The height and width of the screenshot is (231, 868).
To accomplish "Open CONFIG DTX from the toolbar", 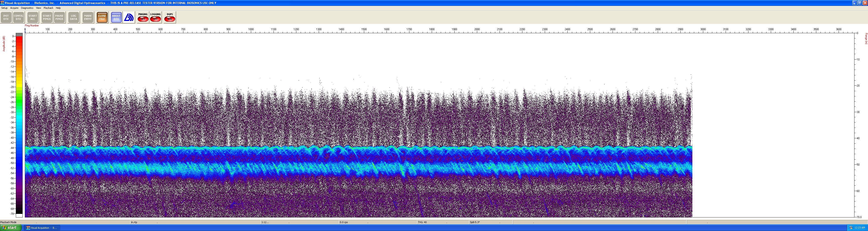I will coord(19,18).
